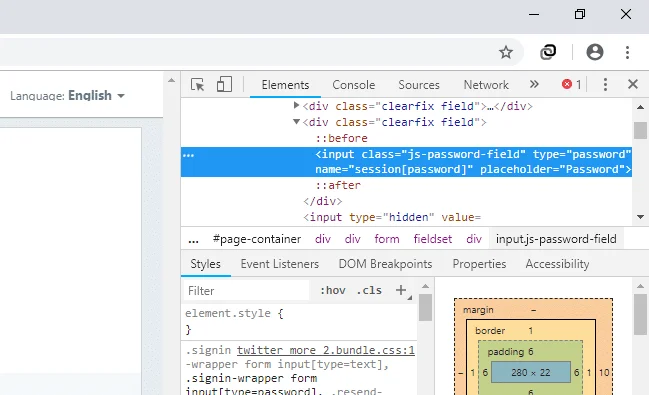Restore down the browser window
Viewport: 649px width, 395px height.
[580, 14]
